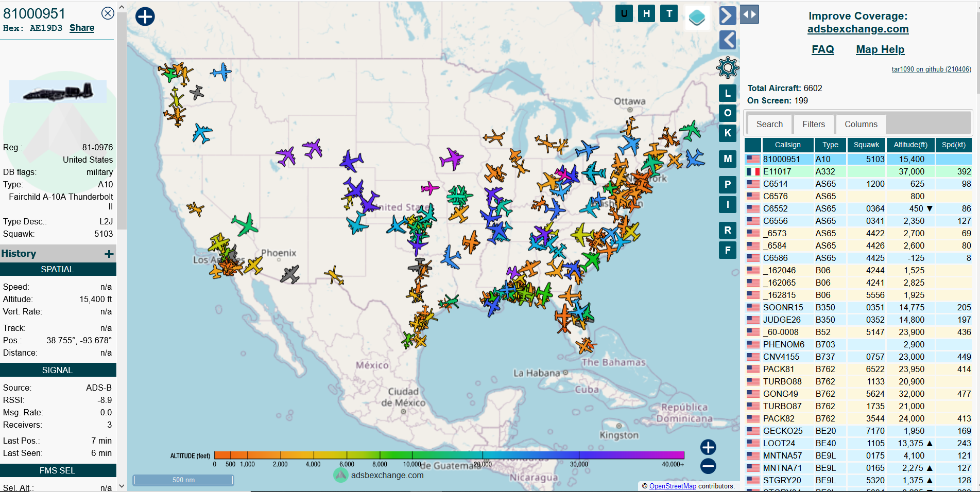Select the STGRY20 aircraft row

(859, 480)
